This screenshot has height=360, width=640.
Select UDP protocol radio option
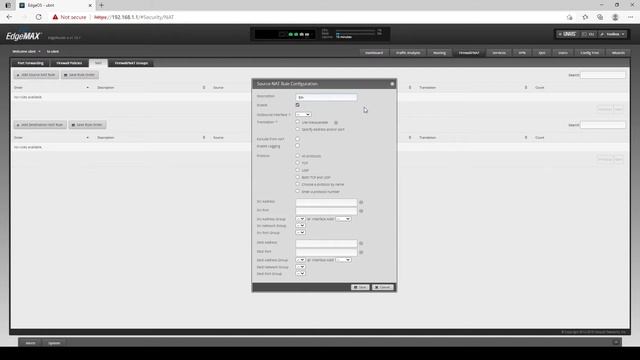[x=298, y=170]
